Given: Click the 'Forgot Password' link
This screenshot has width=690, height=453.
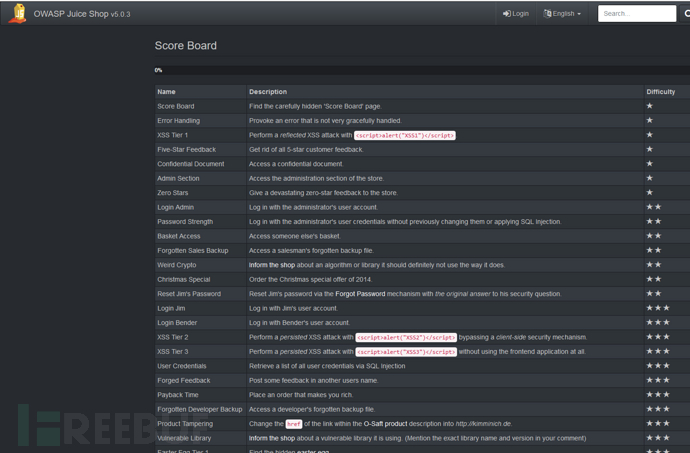Looking at the screenshot, I should [x=360, y=294].
